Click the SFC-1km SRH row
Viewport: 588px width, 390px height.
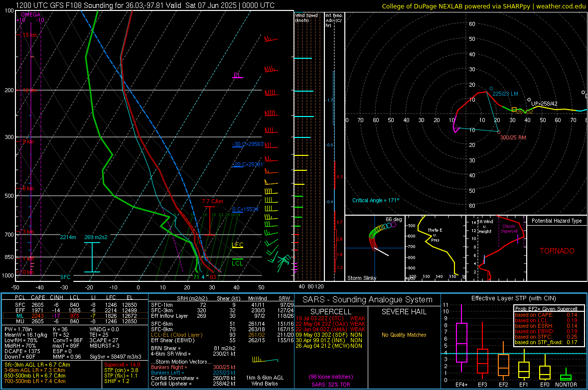(x=222, y=305)
